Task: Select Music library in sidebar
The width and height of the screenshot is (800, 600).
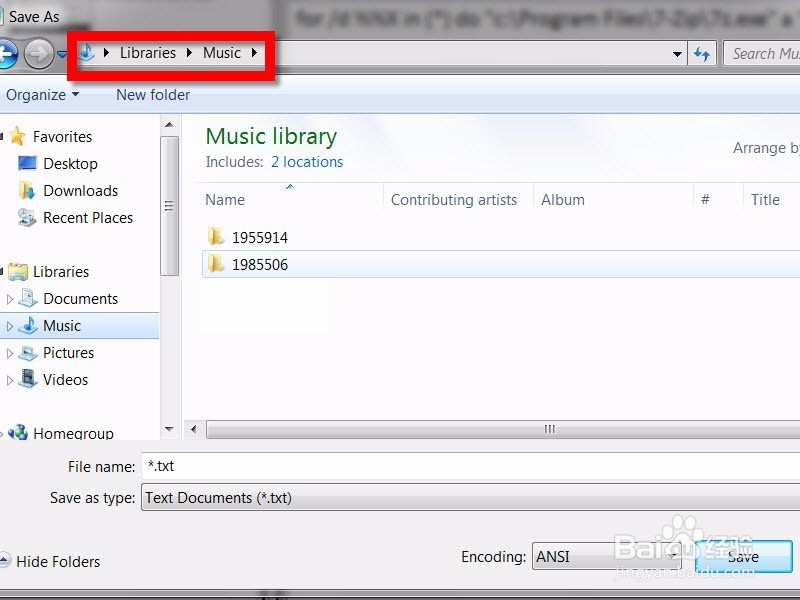Action: click(x=62, y=326)
